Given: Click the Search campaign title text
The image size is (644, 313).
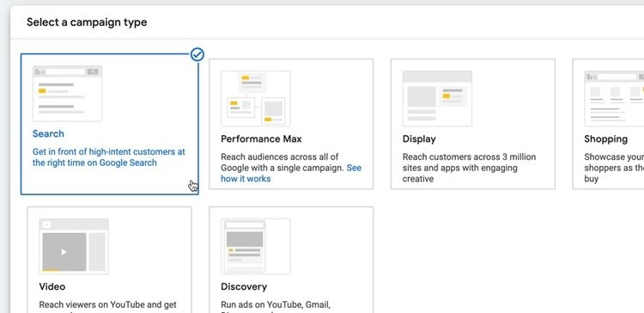Looking at the screenshot, I should coord(48,133).
